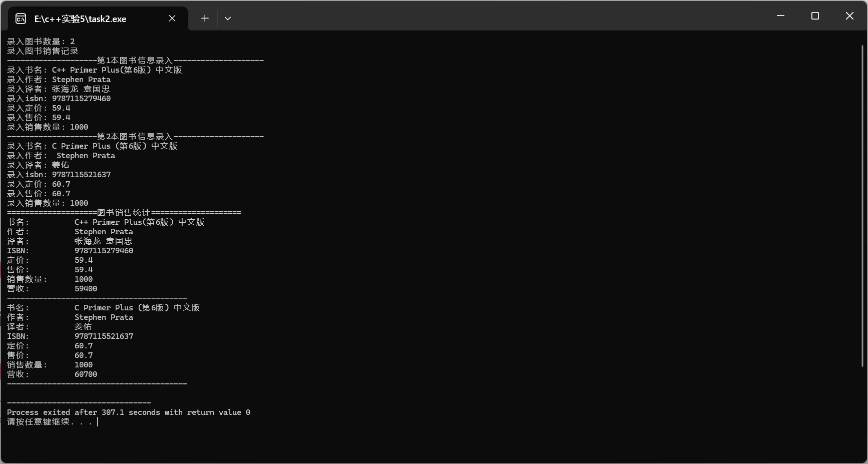Click the line '录入售价: 60.7'
The image size is (868, 464).
click(x=39, y=194)
